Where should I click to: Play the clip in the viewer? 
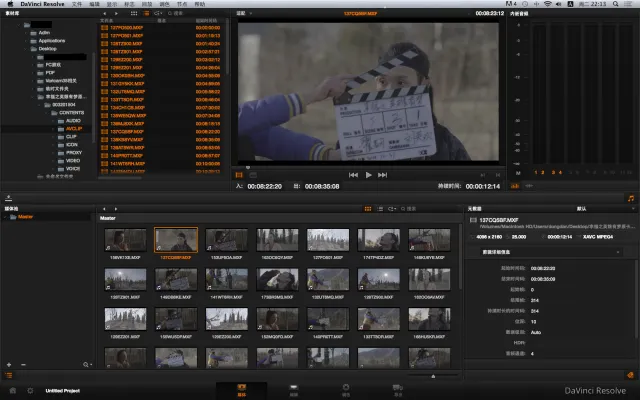(x=368, y=175)
